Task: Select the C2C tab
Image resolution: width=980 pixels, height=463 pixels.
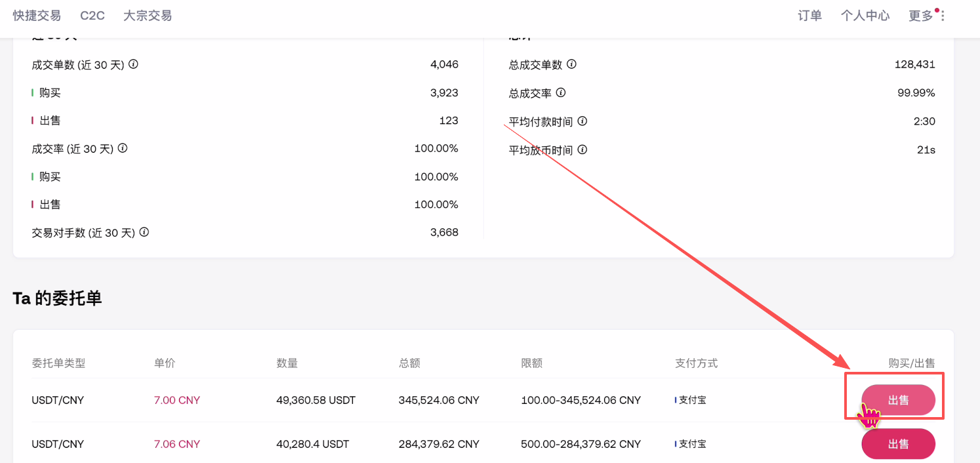Action: pyautogui.click(x=92, y=16)
